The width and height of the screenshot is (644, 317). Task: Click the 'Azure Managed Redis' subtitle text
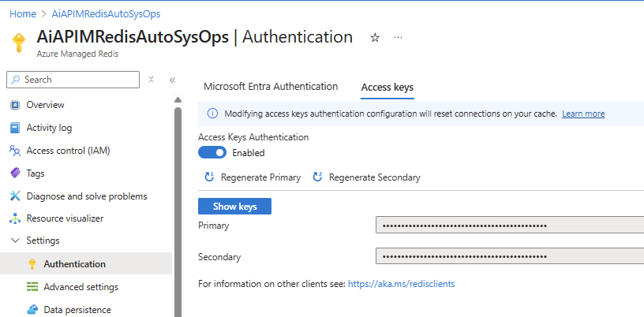(x=77, y=54)
